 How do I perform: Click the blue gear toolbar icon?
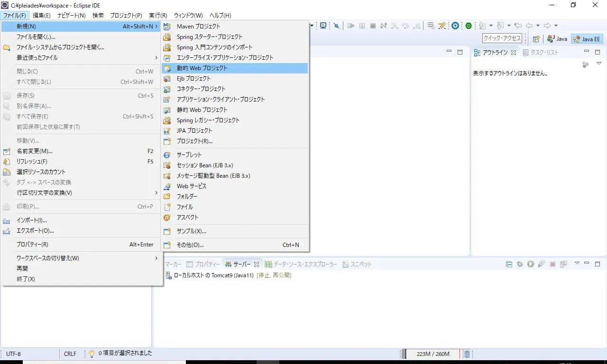point(455,26)
